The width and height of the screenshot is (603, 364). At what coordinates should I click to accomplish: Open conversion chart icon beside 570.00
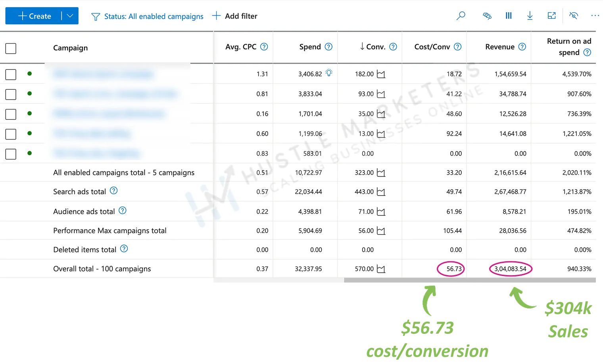[x=381, y=269]
